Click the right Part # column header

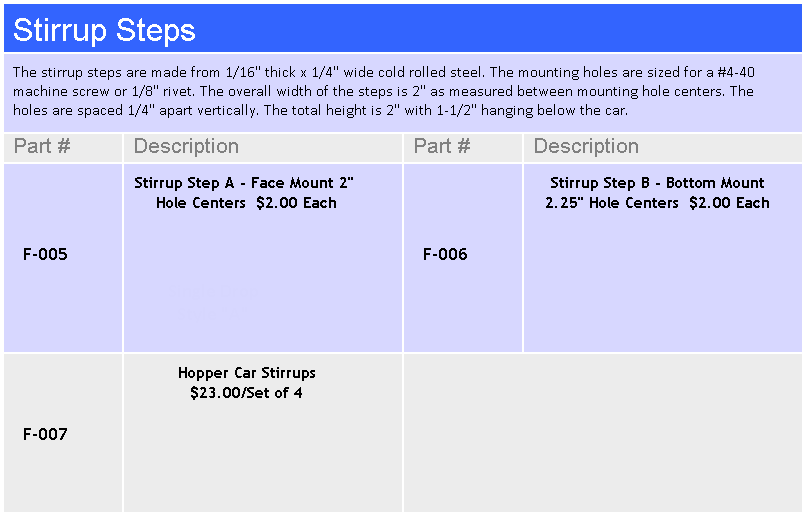(442, 146)
